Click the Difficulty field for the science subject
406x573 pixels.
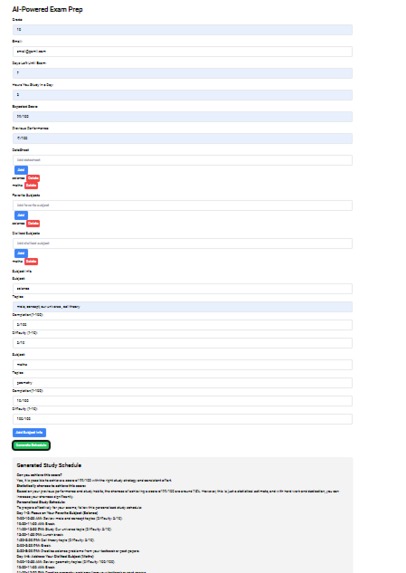click(x=182, y=343)
